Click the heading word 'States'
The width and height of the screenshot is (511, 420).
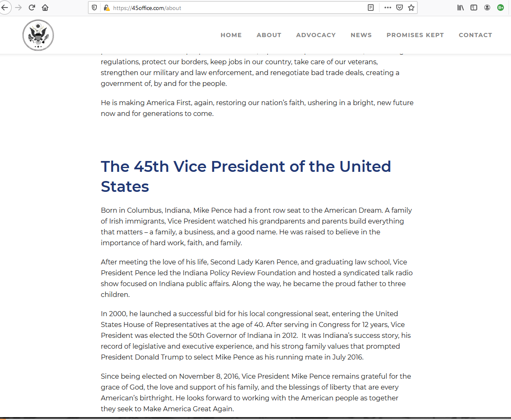[x=125, y=186]
